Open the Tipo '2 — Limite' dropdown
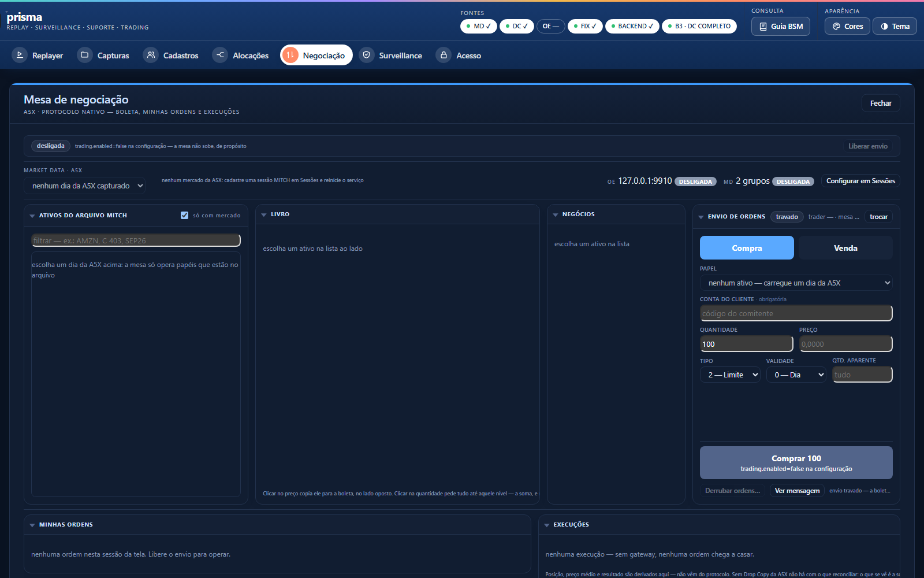 [x=730, y=375]
